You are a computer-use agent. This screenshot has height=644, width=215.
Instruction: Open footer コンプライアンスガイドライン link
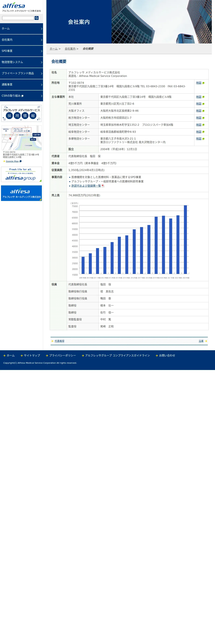pyautogui.click(x=117, y=355)
